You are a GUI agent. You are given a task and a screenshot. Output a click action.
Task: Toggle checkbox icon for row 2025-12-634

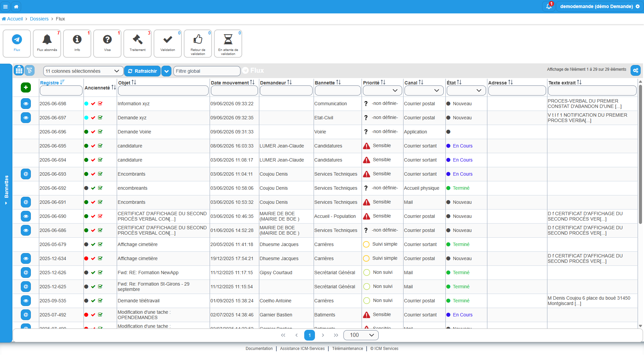[100, 258]
